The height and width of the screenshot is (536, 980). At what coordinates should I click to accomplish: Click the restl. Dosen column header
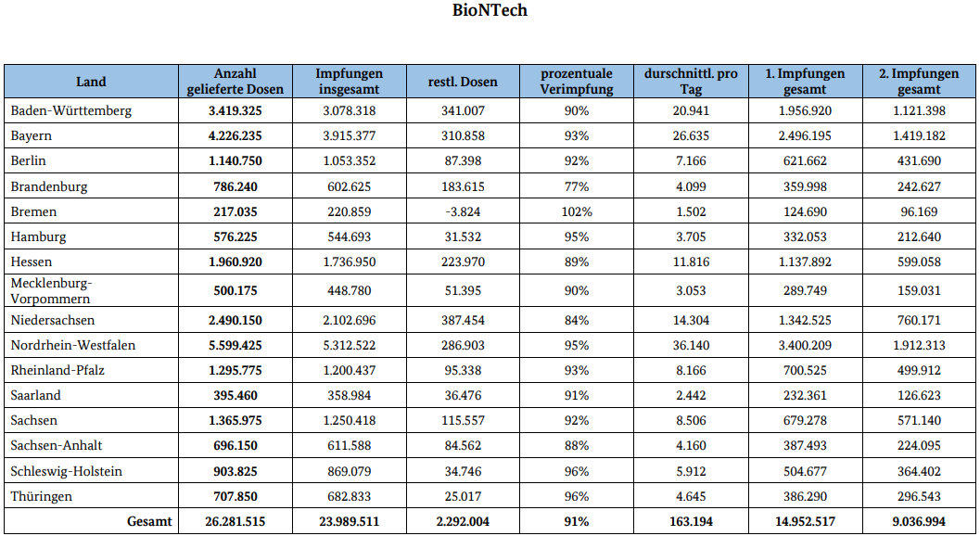[x=463, y=82]
